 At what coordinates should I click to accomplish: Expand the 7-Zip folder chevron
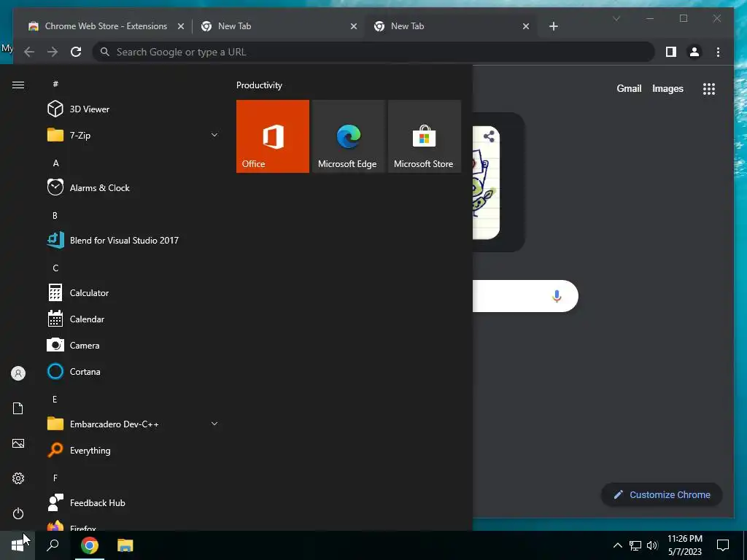pos(214,135)
